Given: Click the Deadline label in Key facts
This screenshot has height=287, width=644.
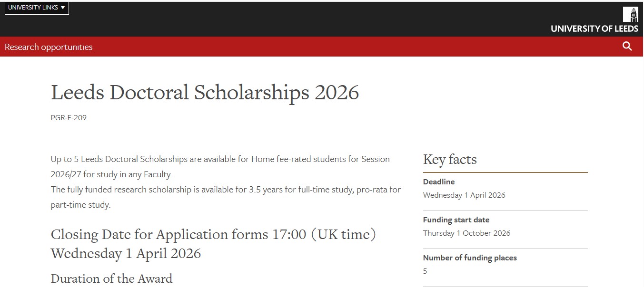Looking at the screenshot, I should tap(439, 182).
